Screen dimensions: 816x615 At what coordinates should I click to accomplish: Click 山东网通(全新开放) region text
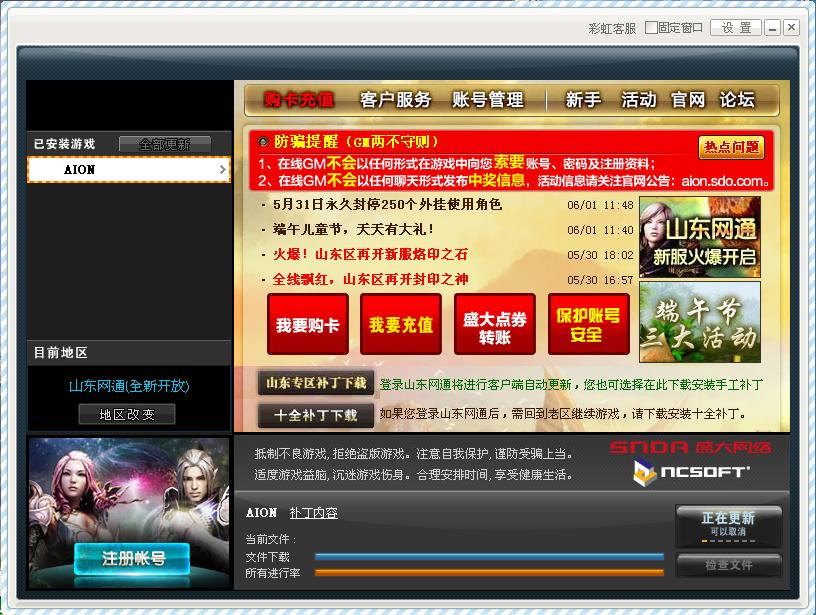[x=129, y=386]
